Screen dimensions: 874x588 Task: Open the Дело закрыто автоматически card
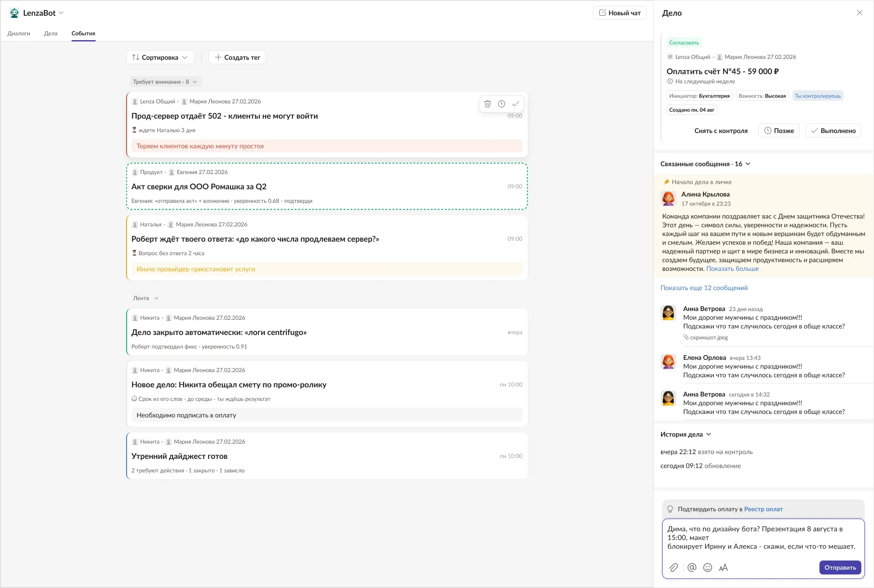coord(327,332)
